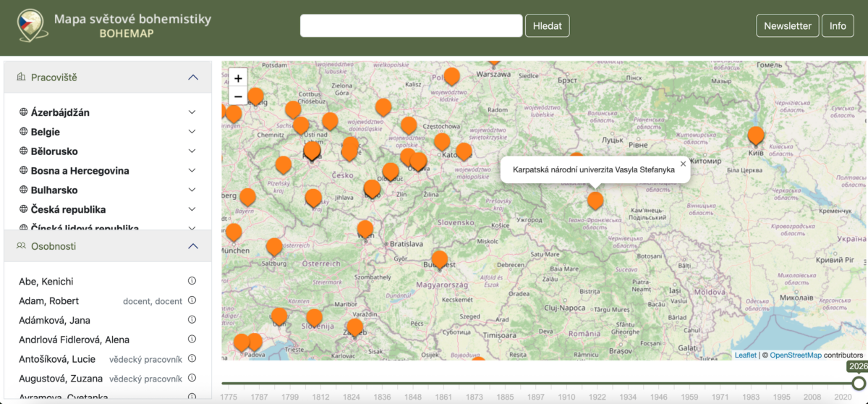Click the Česká republika country name
Image resolution: width=868 pixels, height=404 pixels.
coord(68,209)
